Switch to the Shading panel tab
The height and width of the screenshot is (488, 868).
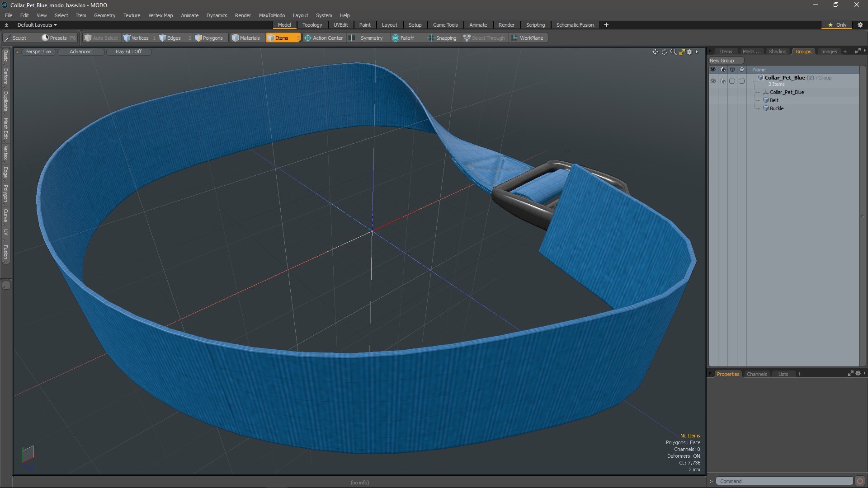[x=777, y=52]
